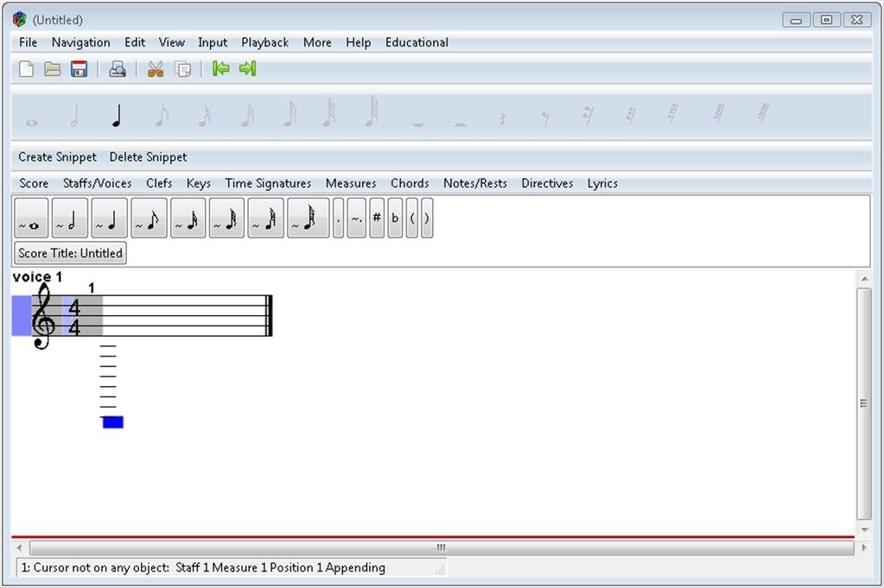Open print preview from the toolbar
This screenshot has width=884, height=588.
pyautogui.click(x=118, y=69)
